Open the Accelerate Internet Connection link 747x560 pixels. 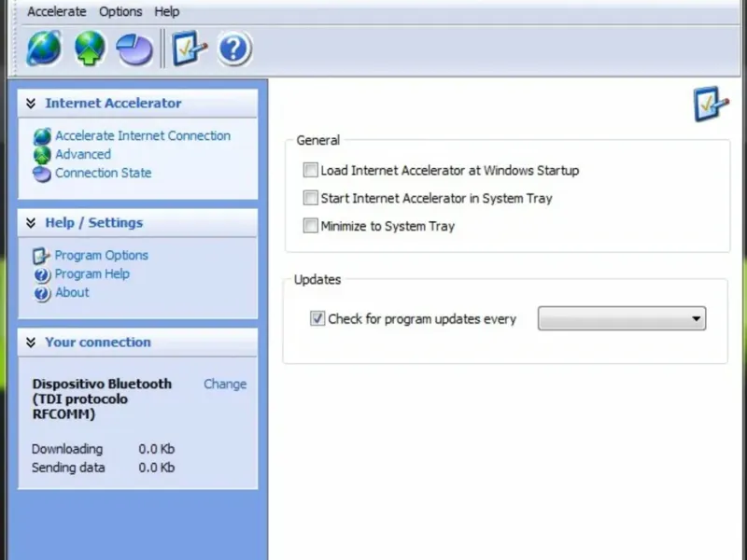coord(143,135)
